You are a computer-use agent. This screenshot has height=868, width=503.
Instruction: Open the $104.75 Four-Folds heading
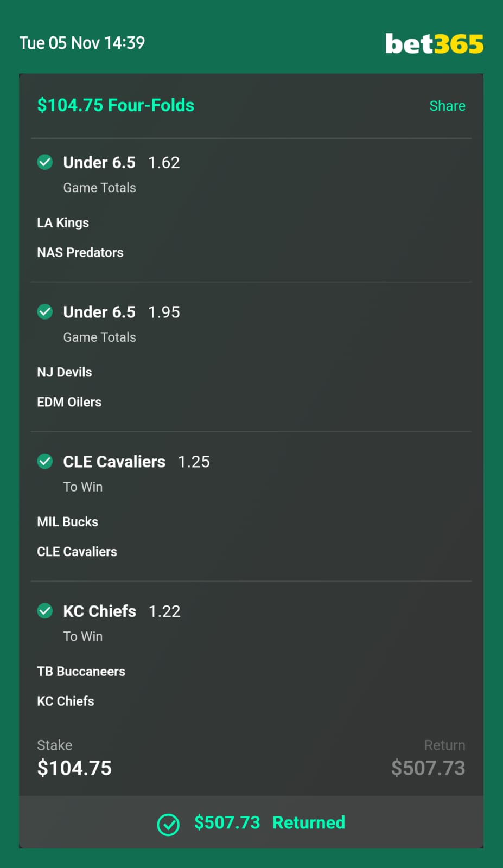click(116, 105)
